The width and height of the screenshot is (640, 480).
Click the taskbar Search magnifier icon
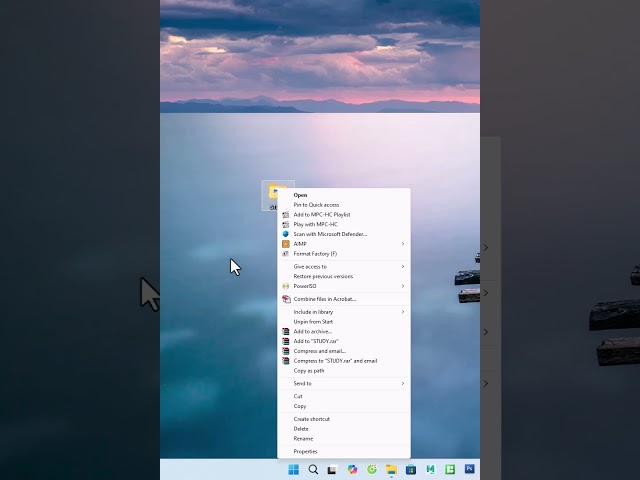pos(313,469)
